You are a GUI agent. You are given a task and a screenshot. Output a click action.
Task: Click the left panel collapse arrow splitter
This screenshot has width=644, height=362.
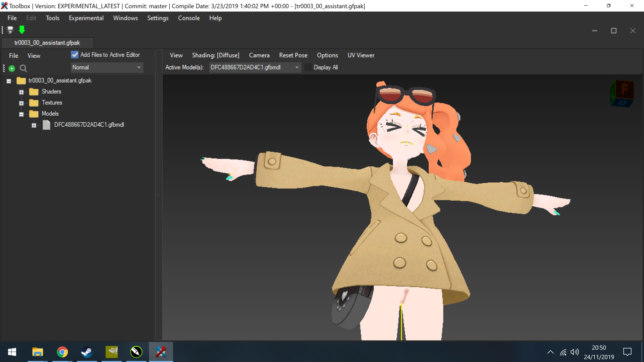click(159, 195)
